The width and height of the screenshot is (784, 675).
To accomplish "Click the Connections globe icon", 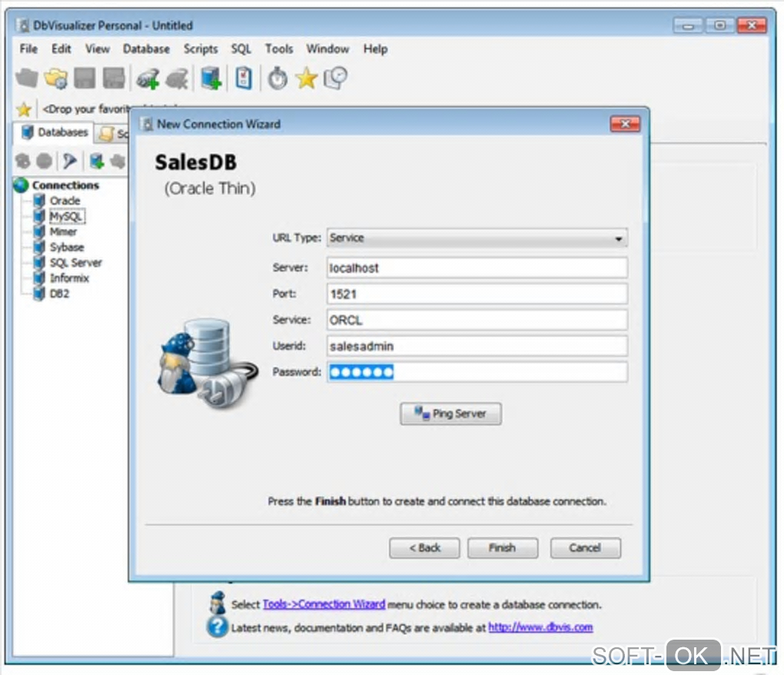I will coord(21,185).
